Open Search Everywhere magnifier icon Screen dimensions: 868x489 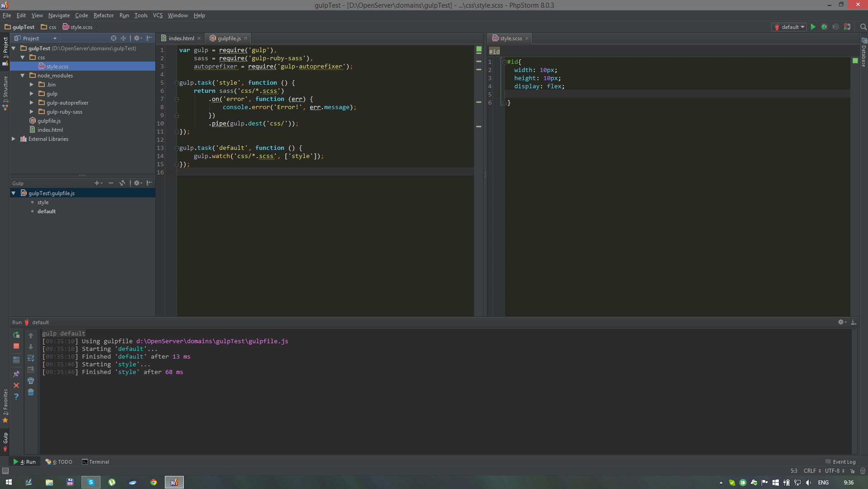tap(863, 27)
